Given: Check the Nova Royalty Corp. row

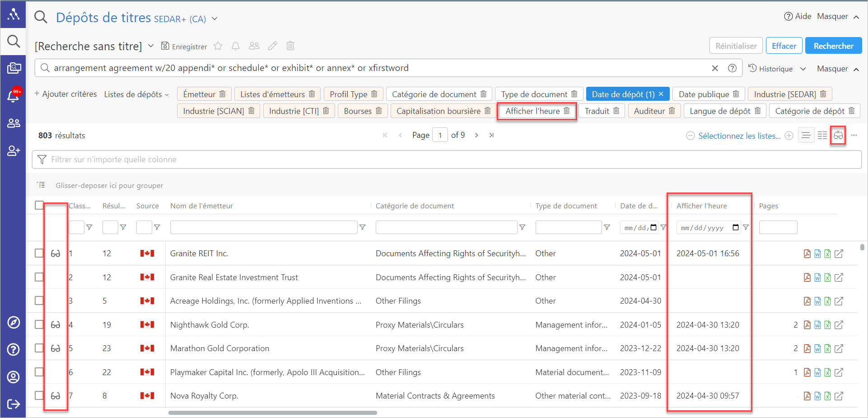Looking at the screenshot, I should pyautogui.click(x=39, y=395).
